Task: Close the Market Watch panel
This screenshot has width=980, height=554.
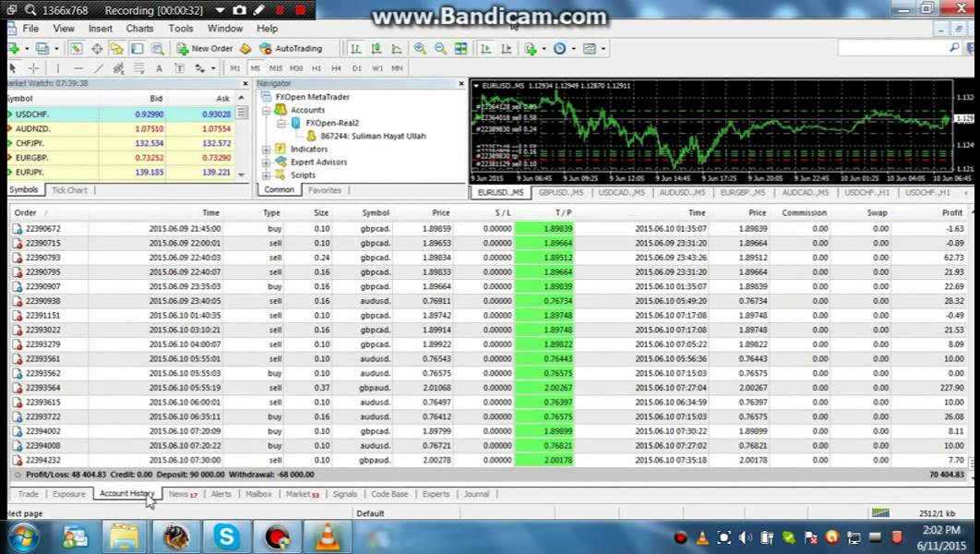Action: (x=245, y=83)
